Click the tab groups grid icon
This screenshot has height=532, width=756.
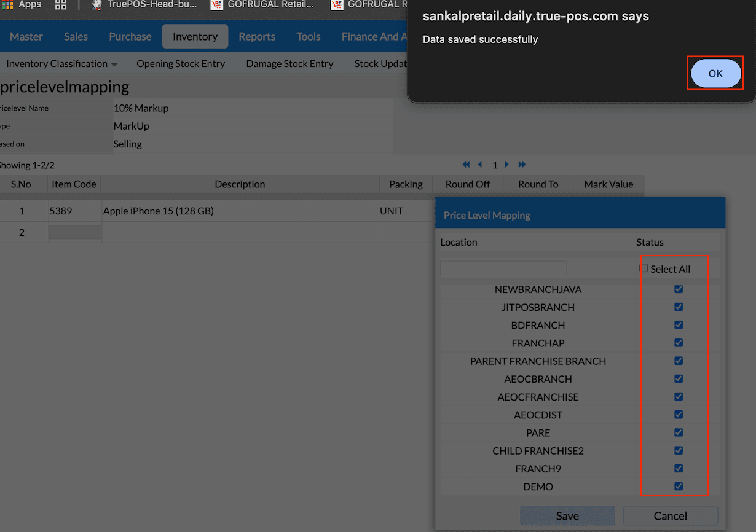61,4
